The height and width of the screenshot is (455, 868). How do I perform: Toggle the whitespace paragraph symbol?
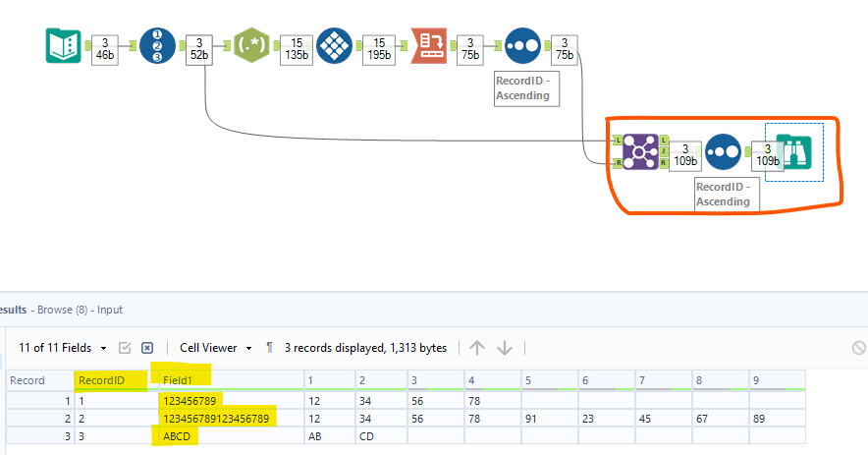[x=269, y=348]
